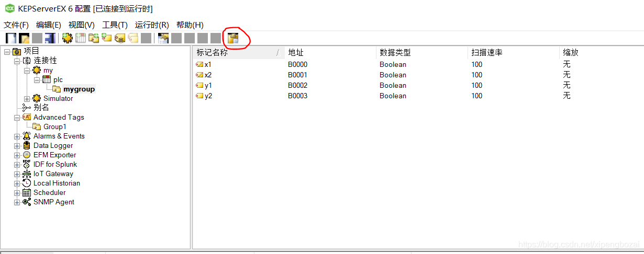Click the New Tag toolbar icon
Image resolution: width=644 pixels, height=254 pixels.
[107, 38]
